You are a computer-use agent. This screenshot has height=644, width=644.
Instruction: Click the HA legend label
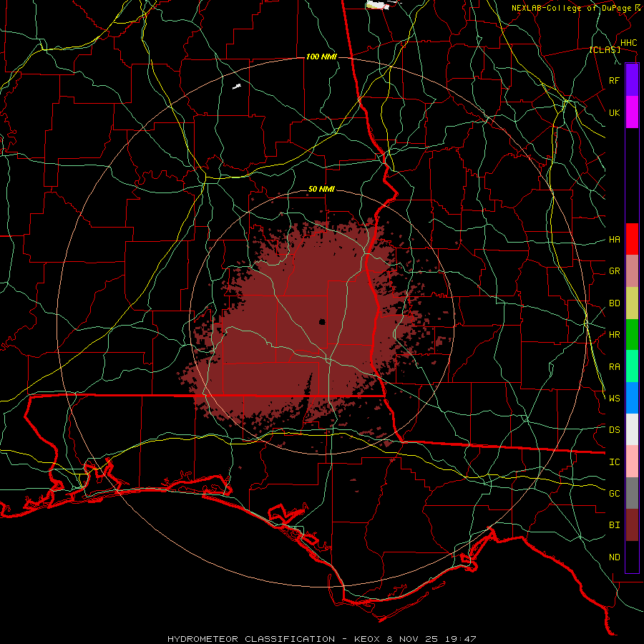[614, 239]
